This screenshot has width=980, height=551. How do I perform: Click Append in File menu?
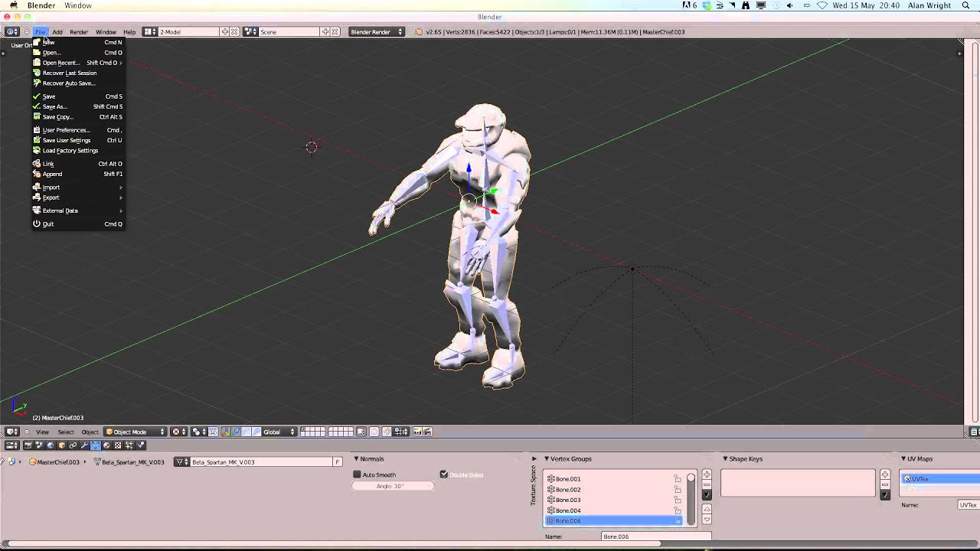click(78, 174)
